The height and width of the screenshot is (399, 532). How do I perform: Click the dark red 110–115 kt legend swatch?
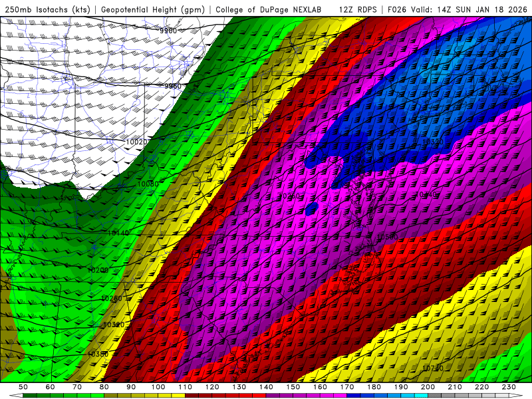(192, 396)
